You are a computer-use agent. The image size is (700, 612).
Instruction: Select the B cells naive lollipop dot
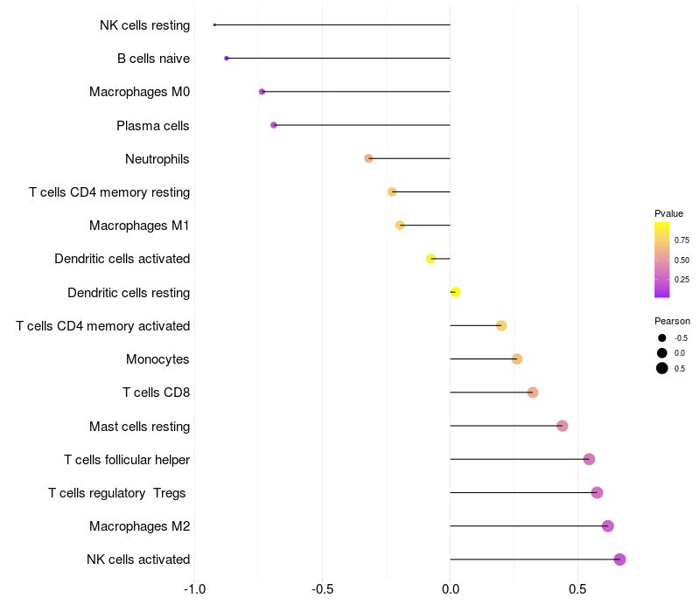227,59
